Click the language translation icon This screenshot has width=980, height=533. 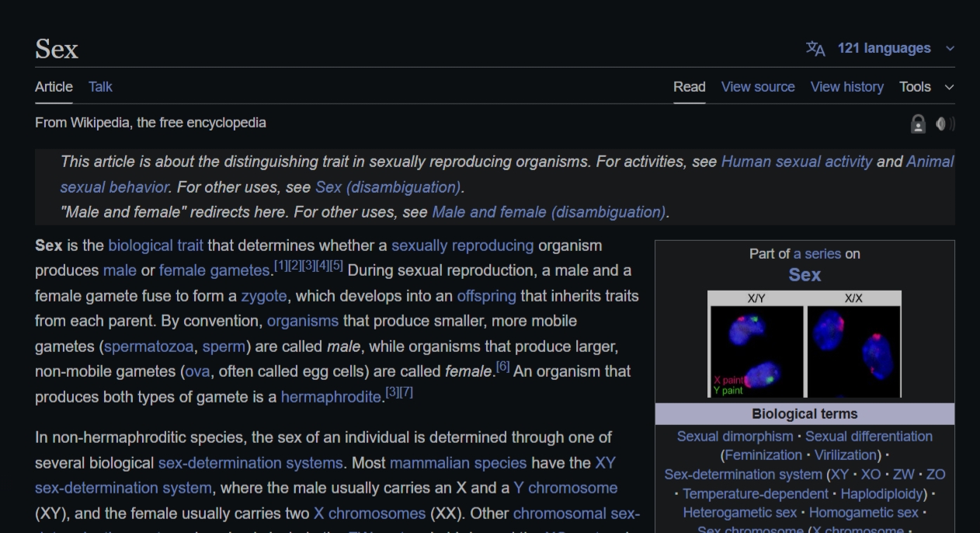[815, 49]
